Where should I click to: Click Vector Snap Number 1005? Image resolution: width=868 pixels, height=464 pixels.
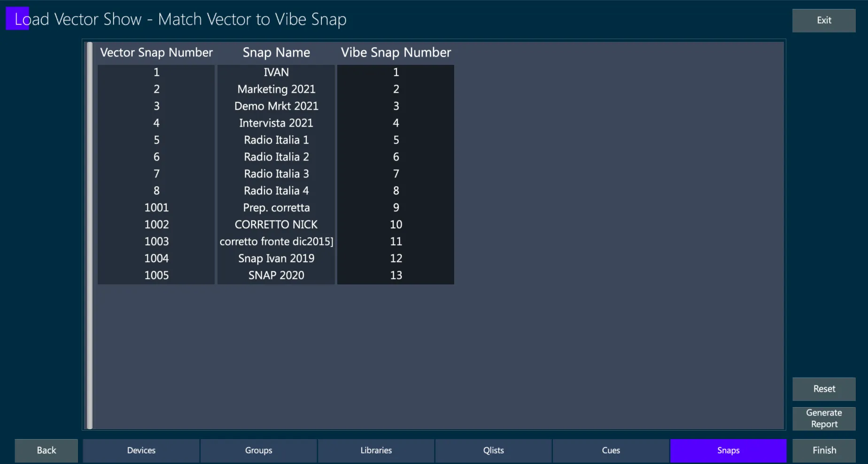[156, 275]
